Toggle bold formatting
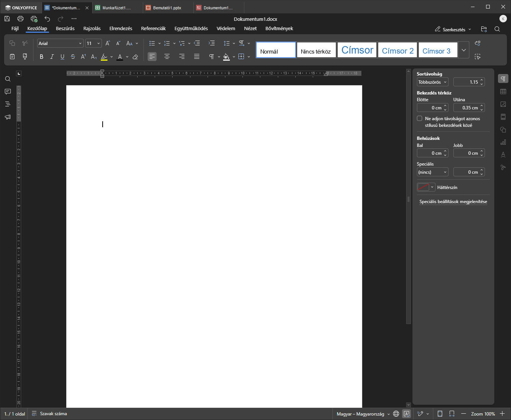Screen dimensions: 511x420 click(x=42, y=57)
